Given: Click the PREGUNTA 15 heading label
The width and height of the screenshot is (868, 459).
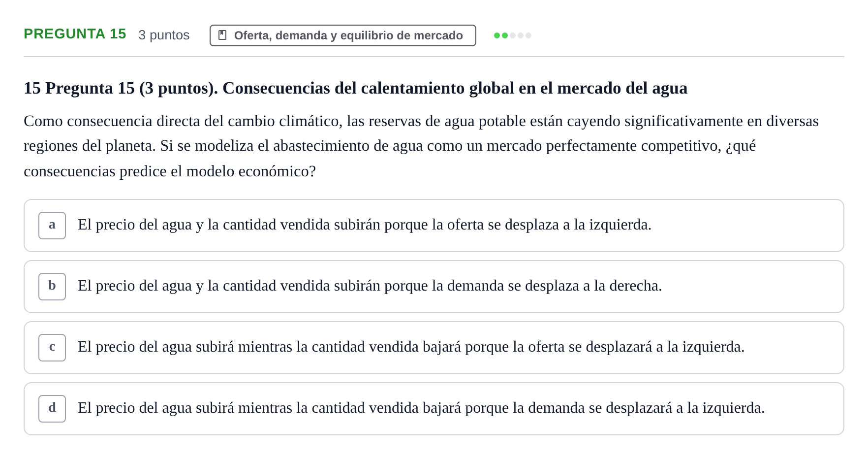Looking at the screenshot, I should point(75,34).
